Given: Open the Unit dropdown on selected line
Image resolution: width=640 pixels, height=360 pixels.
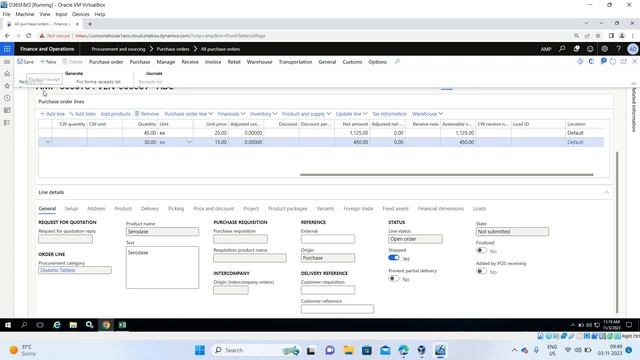Looking at the screenshot, I should click(x=189, y=142).
